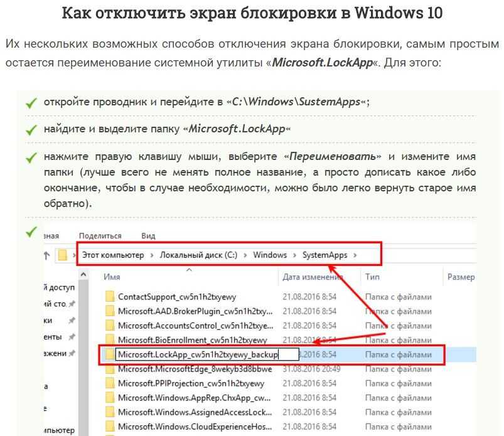The width and height of the screenshot is (504, 436).
Task: Click the date cell of ContactSupport row
Action: point(309,297)
